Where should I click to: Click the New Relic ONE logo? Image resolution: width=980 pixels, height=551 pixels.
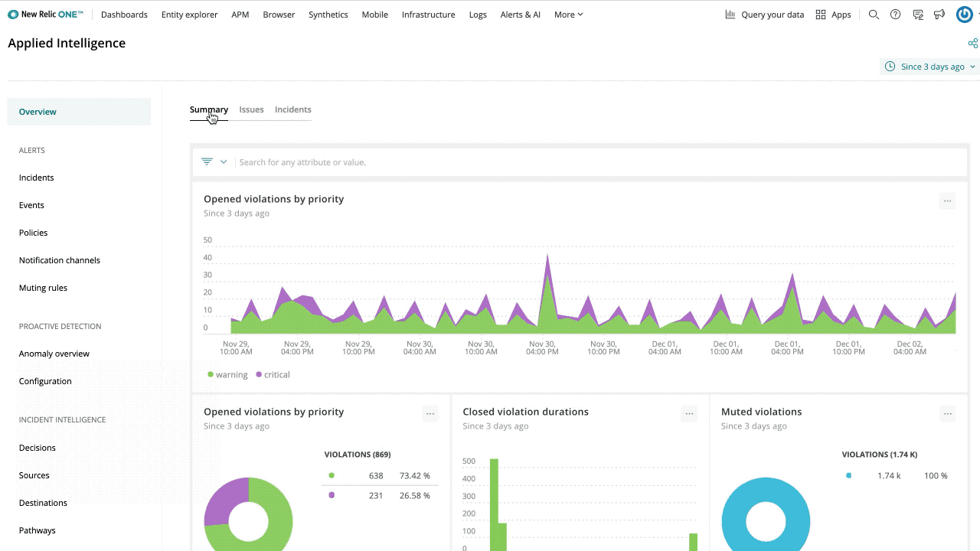click(45, 15)
